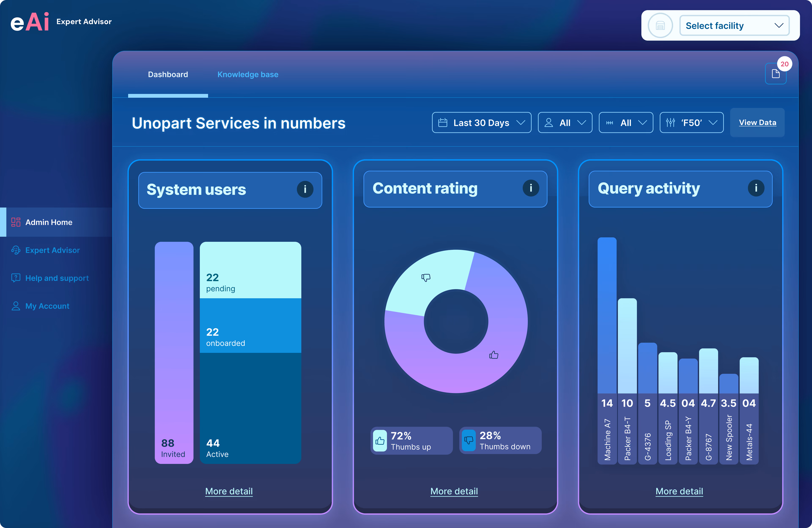Click the Machine A7 bar in Query activity
Image resolution: width=812 pixels, height=528 pixels.
tap(607, 315)
